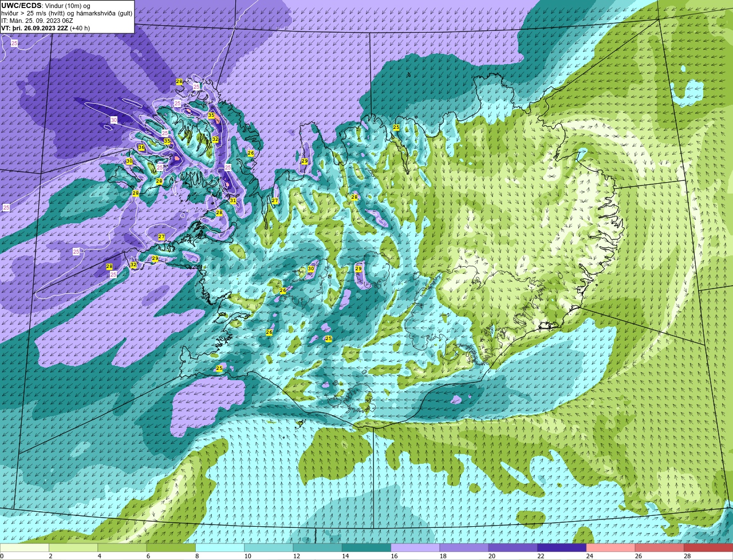Pick the 20–22 violet legend swatch

(513, 547)
